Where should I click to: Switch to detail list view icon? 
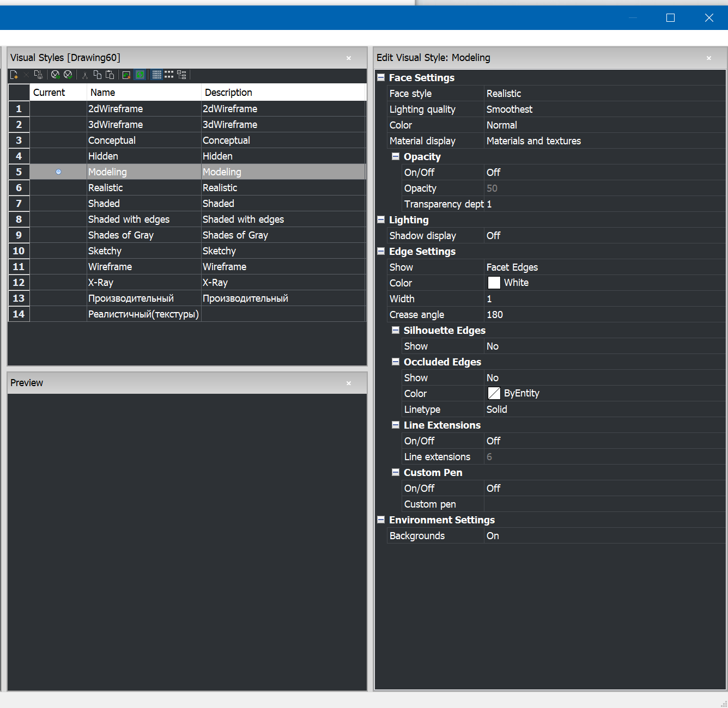coord(157,75)
